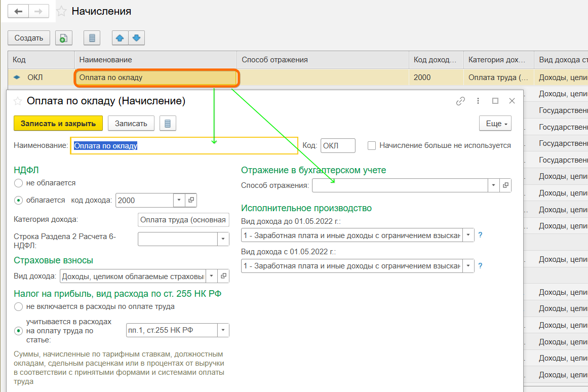Expand the Страховые взносы Вид дохода dropdown
This screenshot has height=392, width=588.
click(212, 276)
